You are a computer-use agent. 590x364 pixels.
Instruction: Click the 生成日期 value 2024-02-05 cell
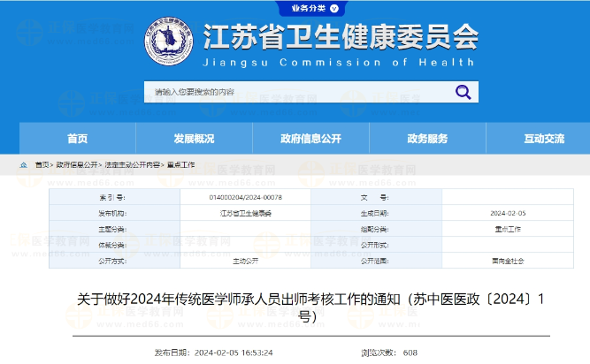pyautogui.click(x=508, y=213)
